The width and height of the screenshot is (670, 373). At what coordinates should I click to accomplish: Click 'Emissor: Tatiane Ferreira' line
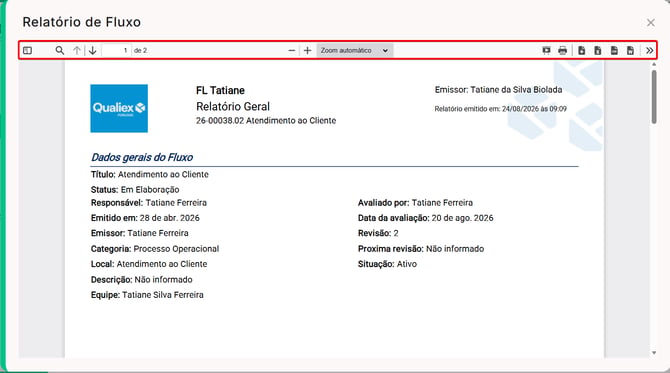click(139, 233)
